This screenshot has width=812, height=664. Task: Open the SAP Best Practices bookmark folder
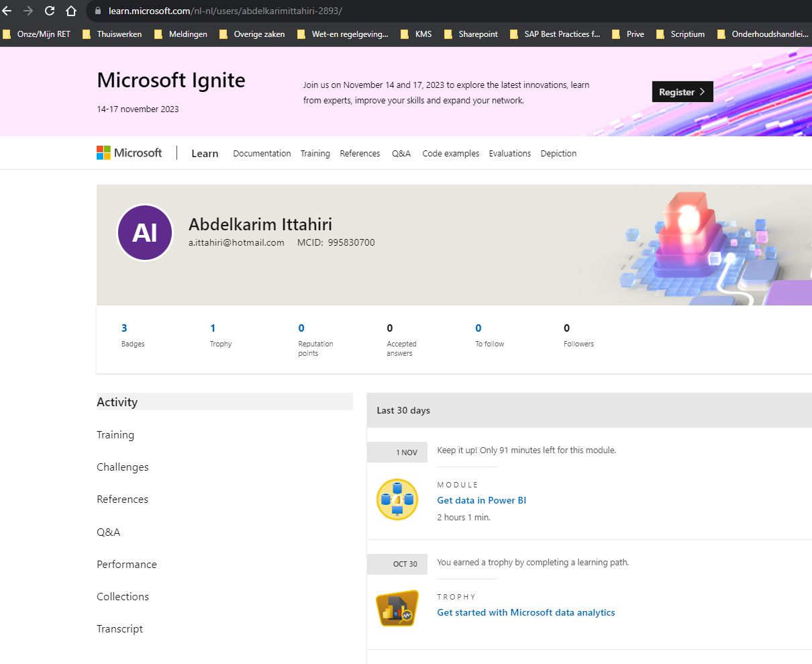click(555, 34)
